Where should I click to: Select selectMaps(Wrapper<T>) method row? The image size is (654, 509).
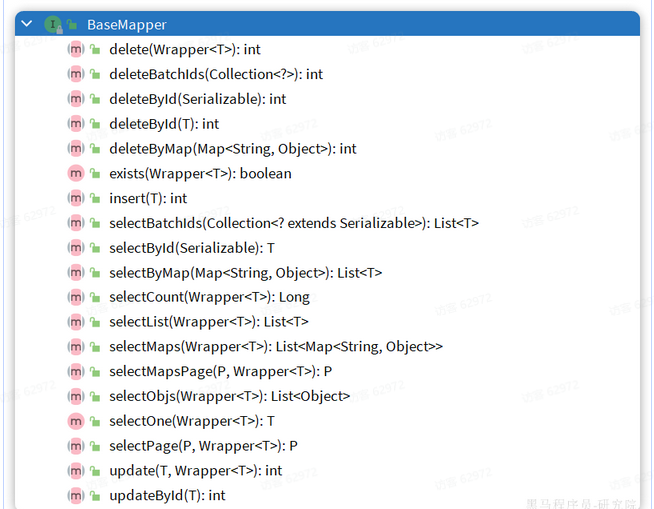coord(276,347)
